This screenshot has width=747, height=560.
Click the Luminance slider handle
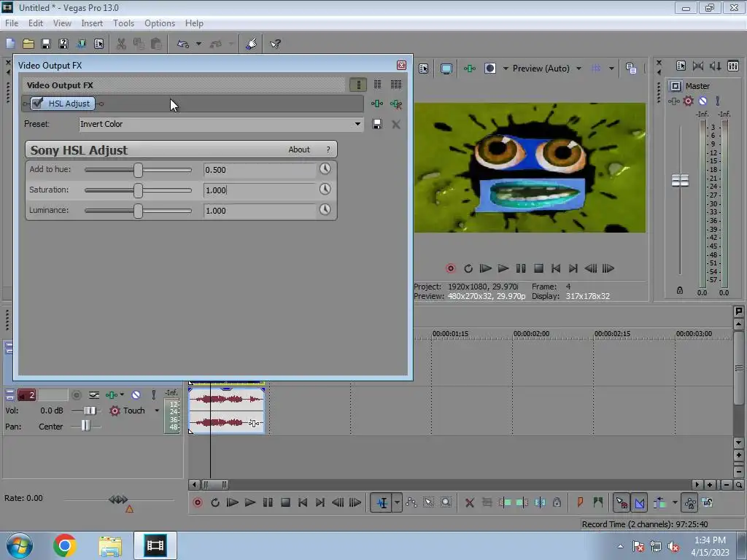click(x=138, y=211)
